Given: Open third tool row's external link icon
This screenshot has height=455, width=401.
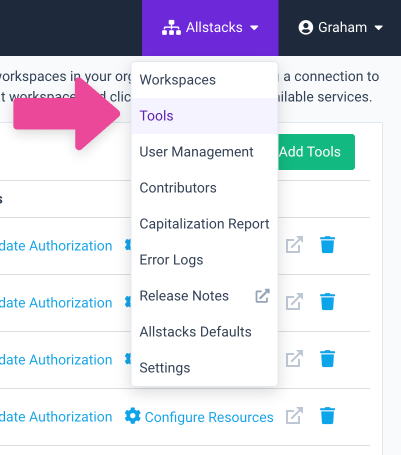Looking at the screenshot, I should pos(294,359).
